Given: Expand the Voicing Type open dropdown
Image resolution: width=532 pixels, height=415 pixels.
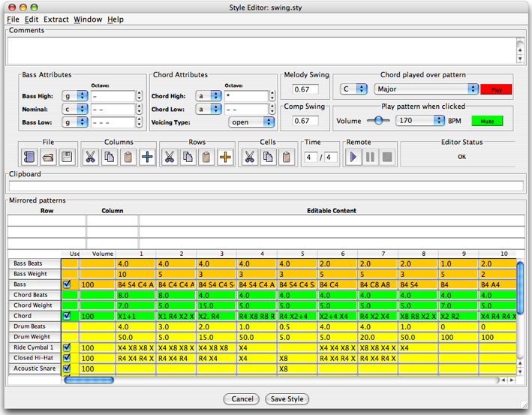Looking at the screenshot, I should [x=251, y=122].
